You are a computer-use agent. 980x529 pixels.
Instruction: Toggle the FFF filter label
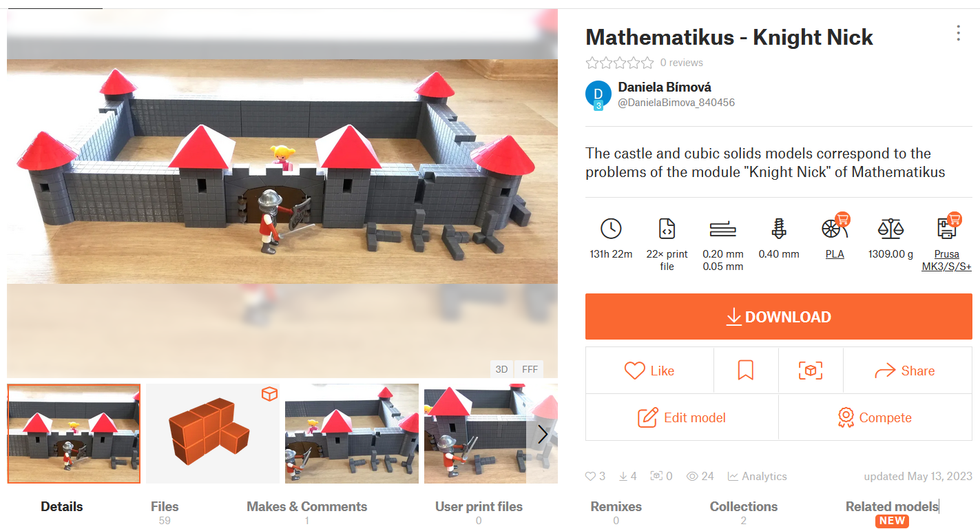click(x=530, y=369)
